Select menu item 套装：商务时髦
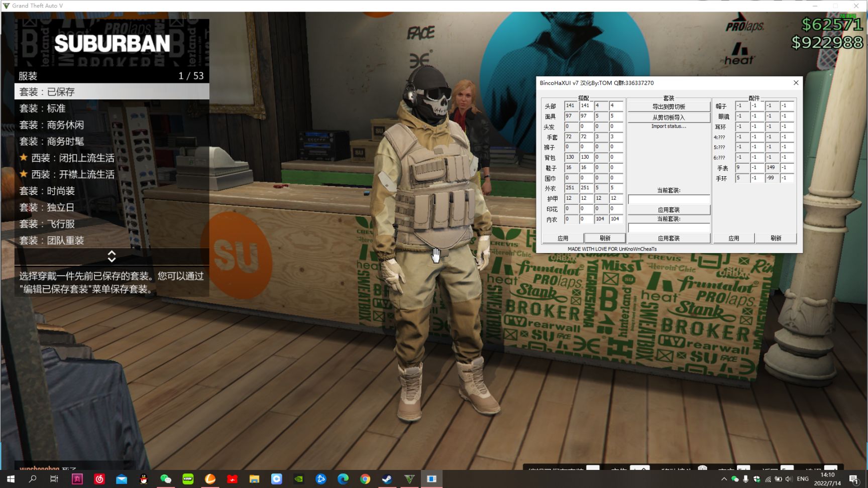 (112, 142)
